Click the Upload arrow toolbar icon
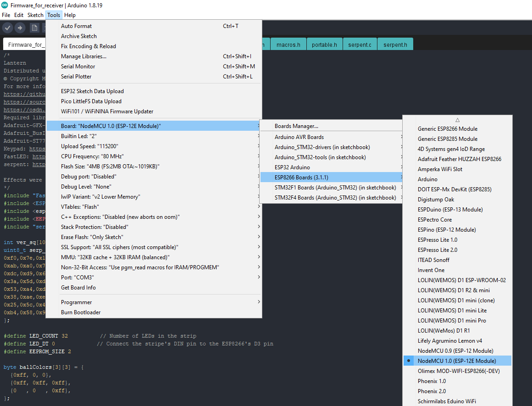 click(x=20, y=28)
